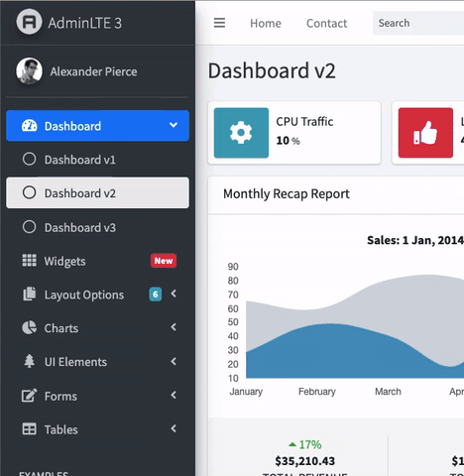Screen dimensions: 464x476
Task: Click the February axis label
Action: 317,392
